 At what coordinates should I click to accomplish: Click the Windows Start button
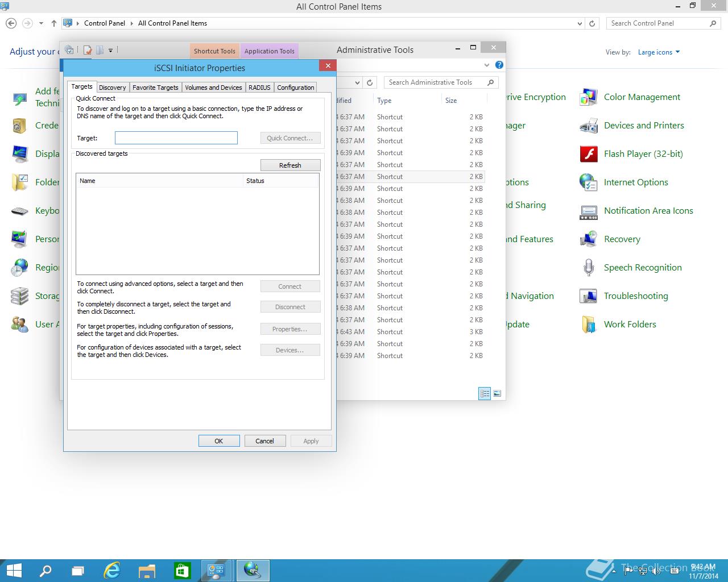coord(14,571)
